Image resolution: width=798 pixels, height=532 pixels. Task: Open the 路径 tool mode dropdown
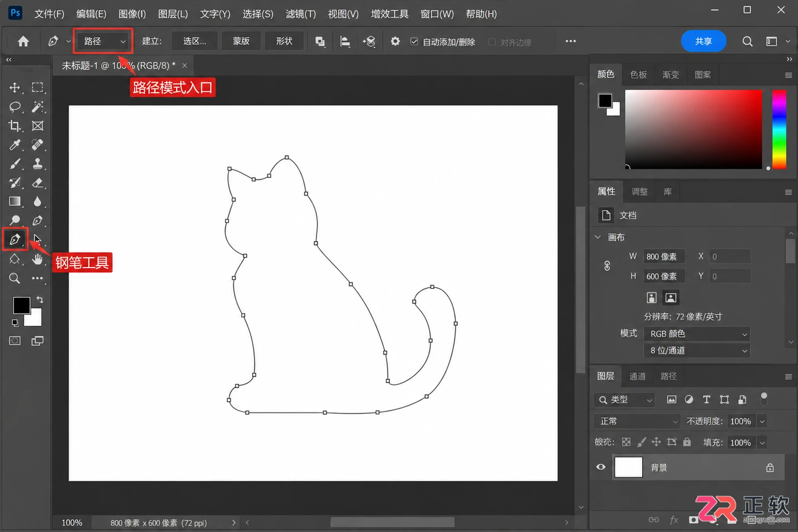click(103, 41)
